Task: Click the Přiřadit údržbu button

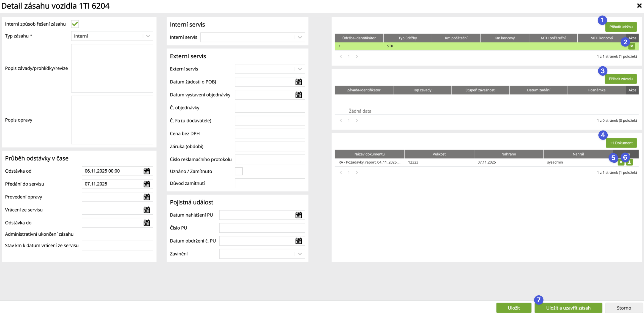Action: 621,27
